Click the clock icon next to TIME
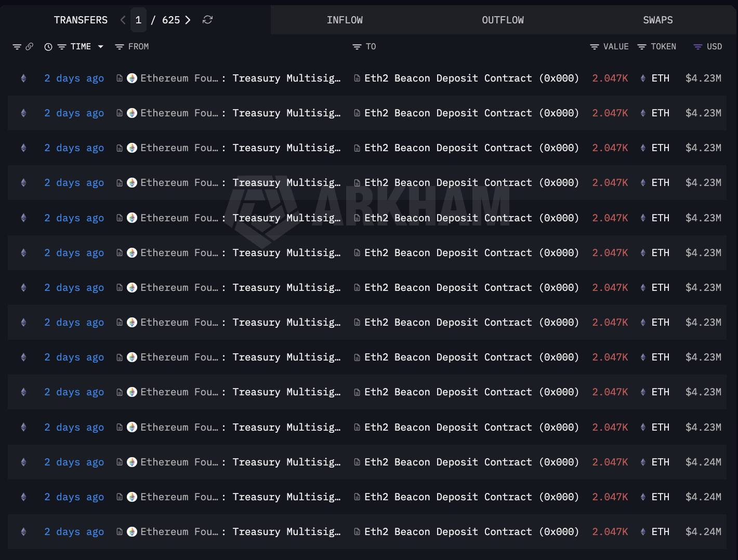The image size is (738, 560). pyautogui.click(x=48, y=46)
